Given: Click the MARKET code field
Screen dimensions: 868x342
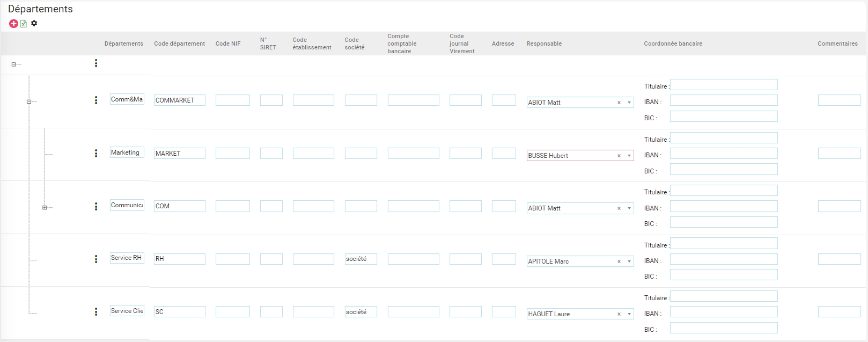Looking at the screenshot, I should (x=180, y=154).
